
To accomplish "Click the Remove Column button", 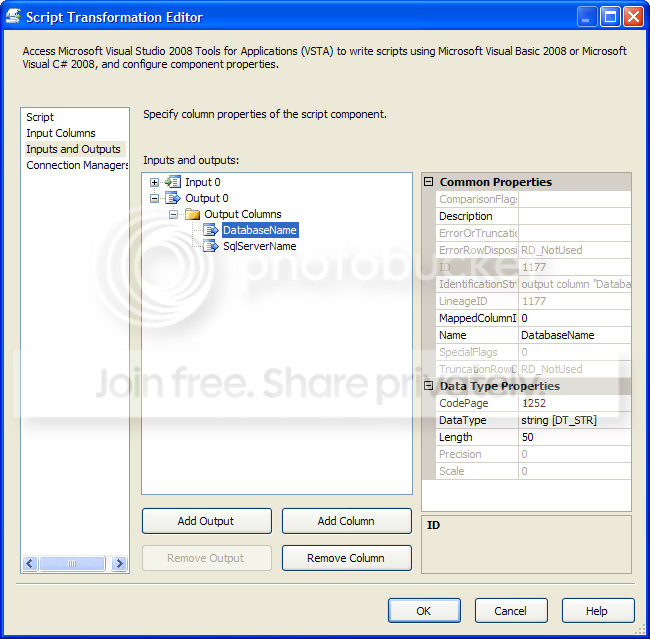I will (x=347, y=558).
